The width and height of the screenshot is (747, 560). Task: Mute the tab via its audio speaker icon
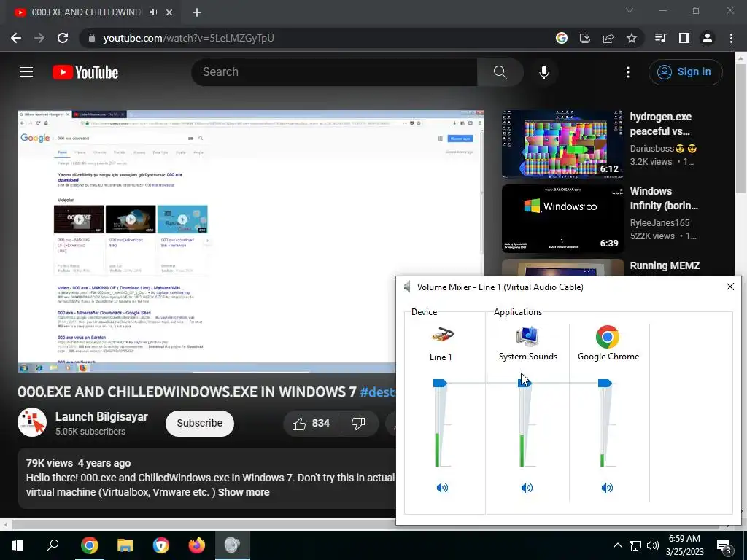point(153,12)
